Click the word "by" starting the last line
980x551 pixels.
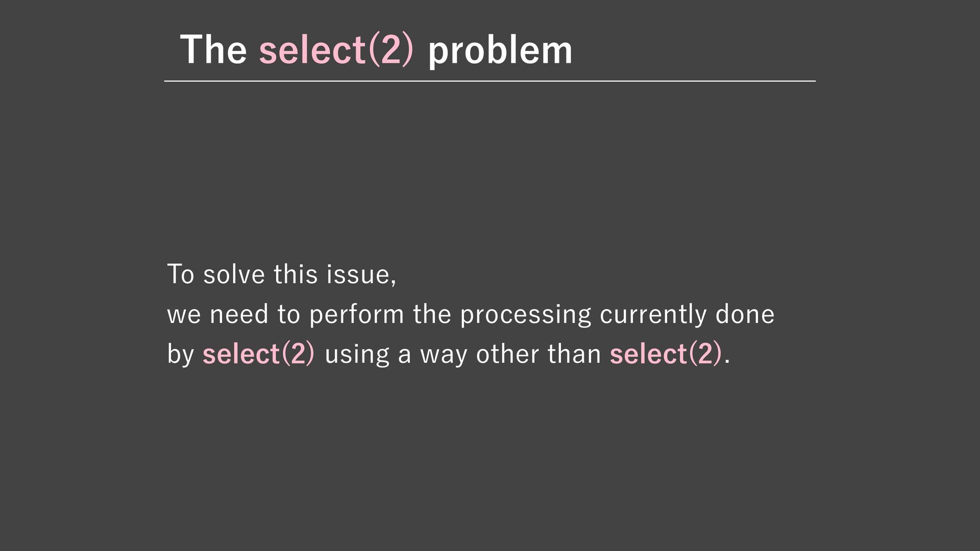click(x=181, y=354)
